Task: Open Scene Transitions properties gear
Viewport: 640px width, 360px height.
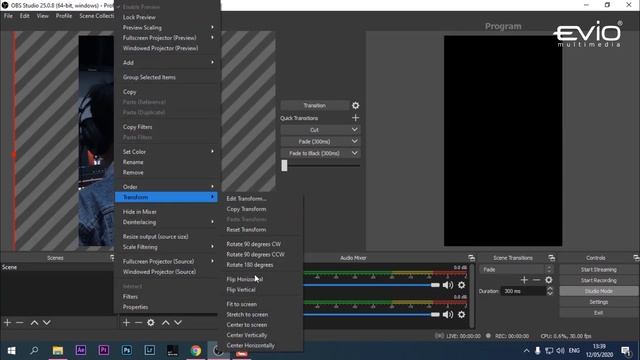Action: (x=549, y=280)
